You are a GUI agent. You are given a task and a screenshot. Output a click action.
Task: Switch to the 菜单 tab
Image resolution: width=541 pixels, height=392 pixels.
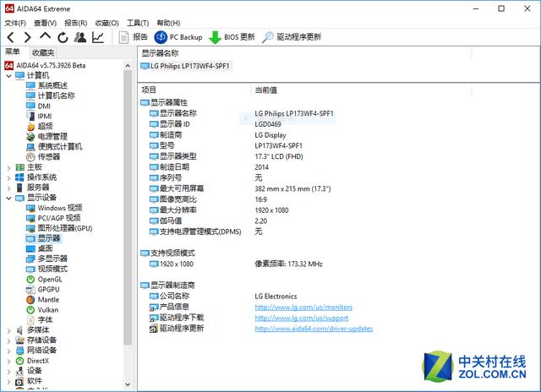13,52
